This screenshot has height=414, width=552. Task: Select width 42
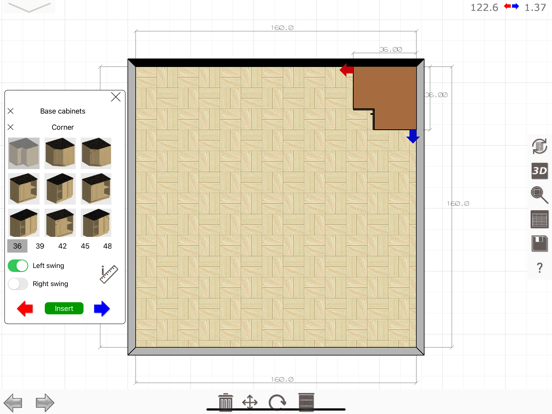[x=62, y=246]
